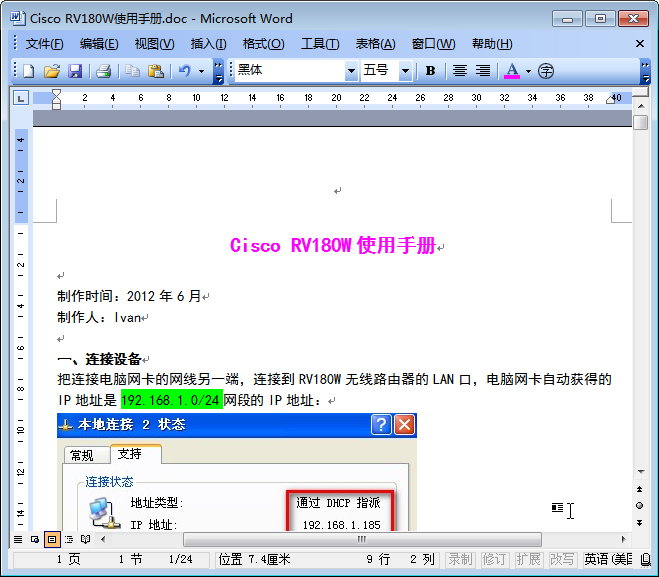Open the font size dropdown 五号

pyautogui.click(x=405, y=71)
